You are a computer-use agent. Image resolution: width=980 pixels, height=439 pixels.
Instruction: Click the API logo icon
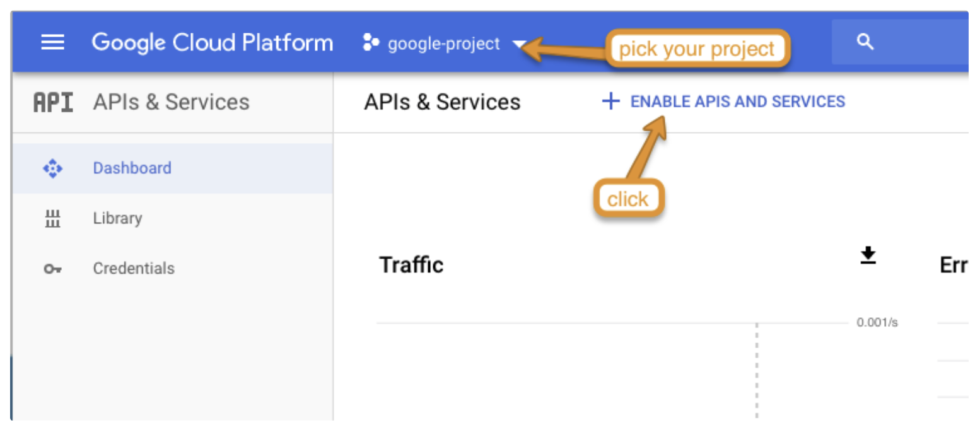[53, 102]
